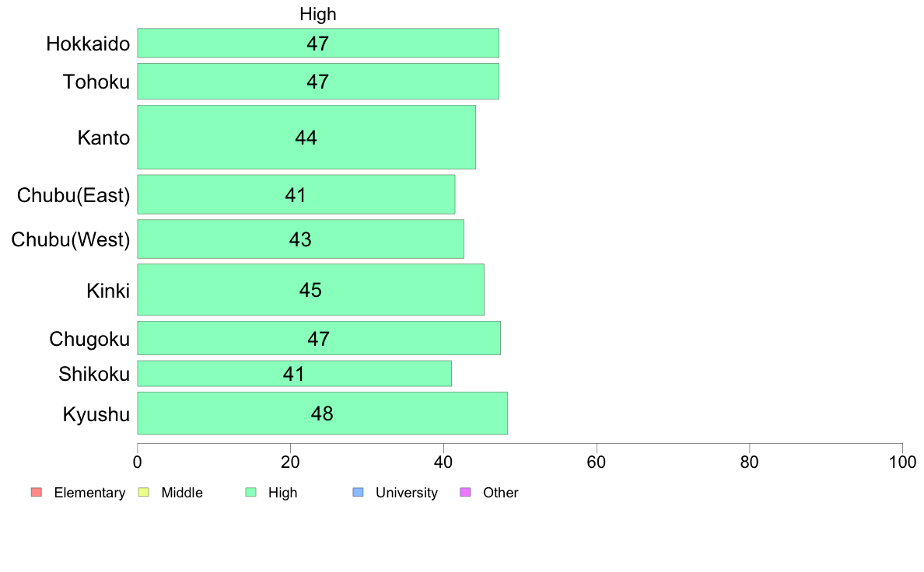The image size is (924, 572).
Task: Toggle the Elementary legend label
Action: (89, 493)
